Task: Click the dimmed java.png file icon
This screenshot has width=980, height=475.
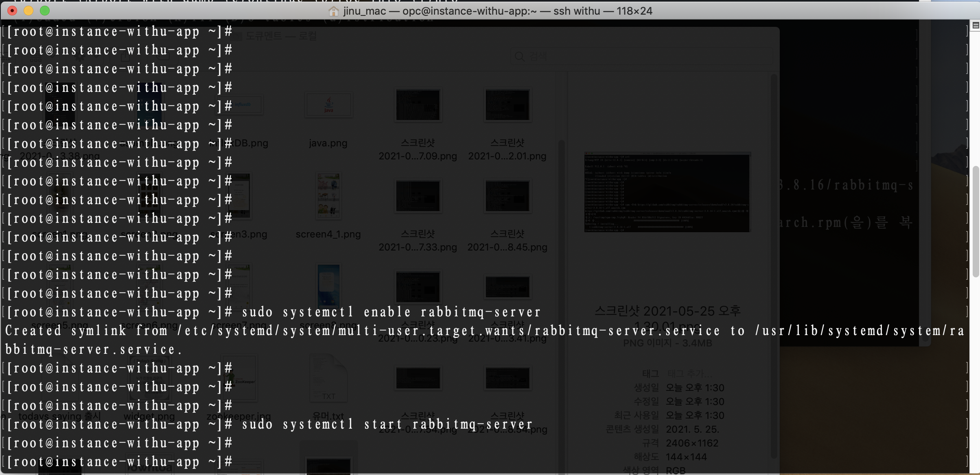Action: click(328, 105)
